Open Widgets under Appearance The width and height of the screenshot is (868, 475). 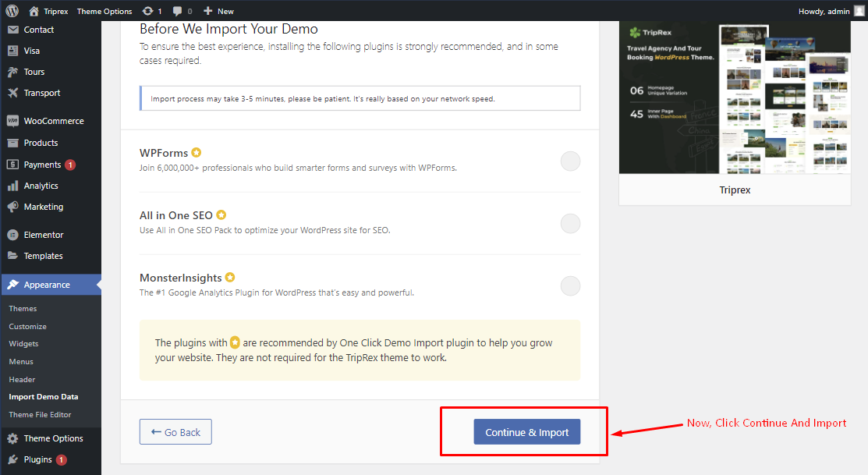tap(24, 344)
